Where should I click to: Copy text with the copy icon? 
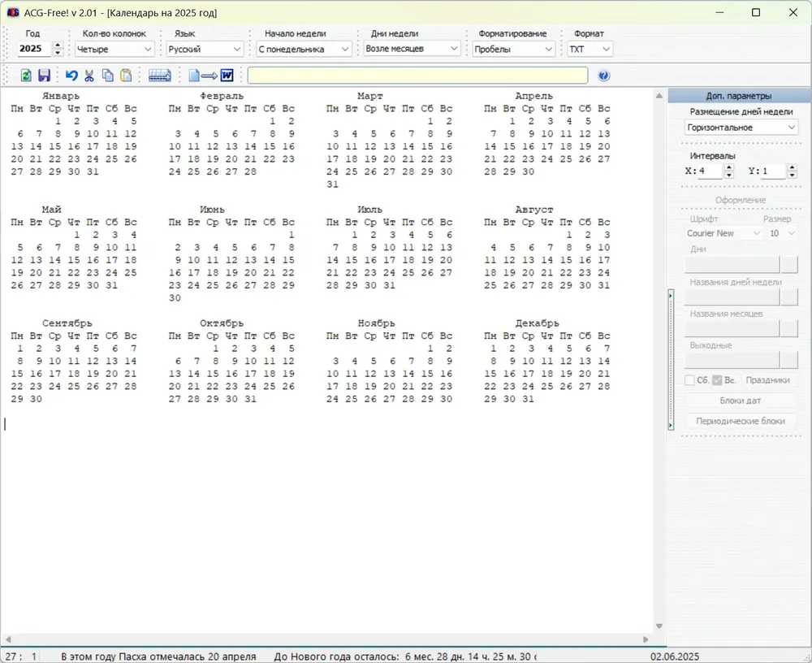(108, 76)
